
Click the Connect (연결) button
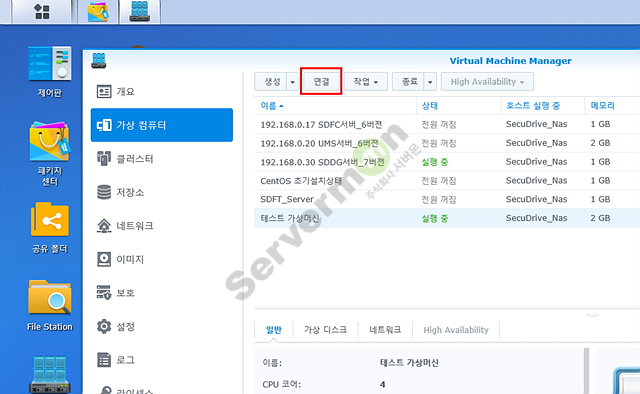321,82
